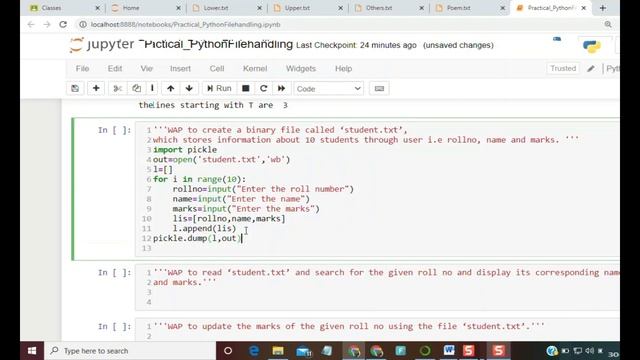This screenshot has height=360, width=640.
Task: Click the 'for i in range(10):' line
Action: point(200,179)
